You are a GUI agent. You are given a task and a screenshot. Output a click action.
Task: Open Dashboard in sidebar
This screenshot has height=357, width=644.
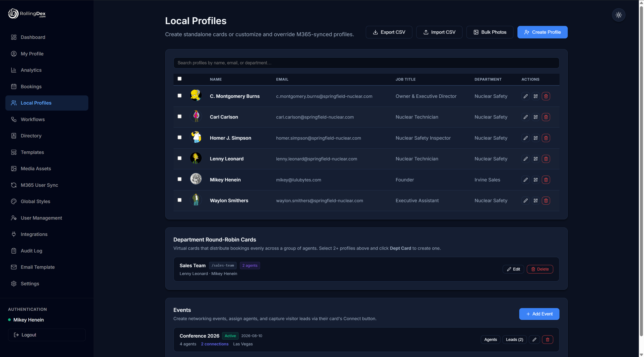tap(47, 37)
